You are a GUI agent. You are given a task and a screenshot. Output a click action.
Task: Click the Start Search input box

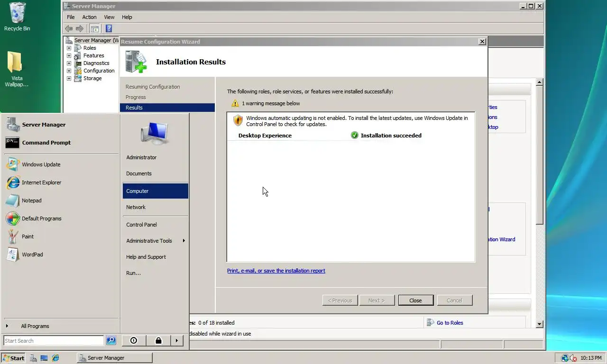[54, 340]
